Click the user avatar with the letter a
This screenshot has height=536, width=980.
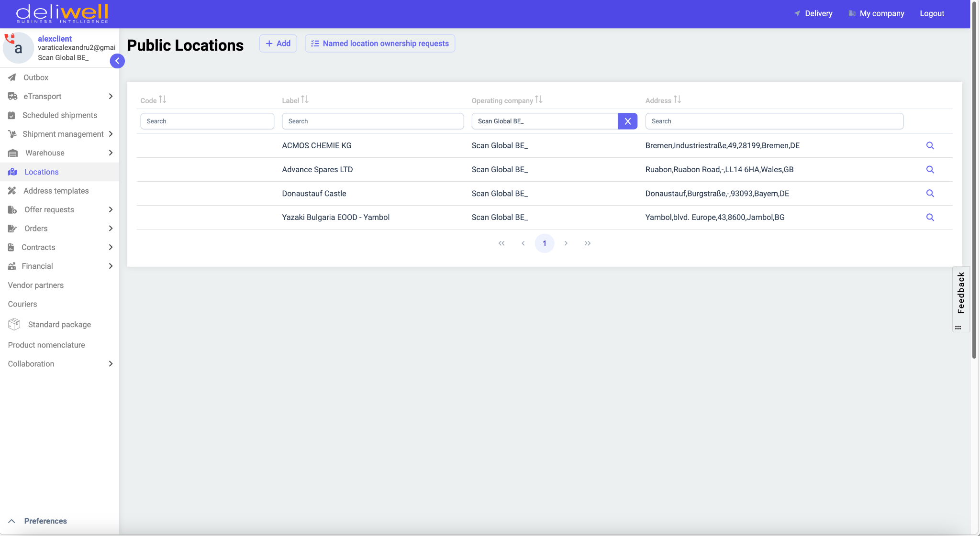click(x=18, y=48)
